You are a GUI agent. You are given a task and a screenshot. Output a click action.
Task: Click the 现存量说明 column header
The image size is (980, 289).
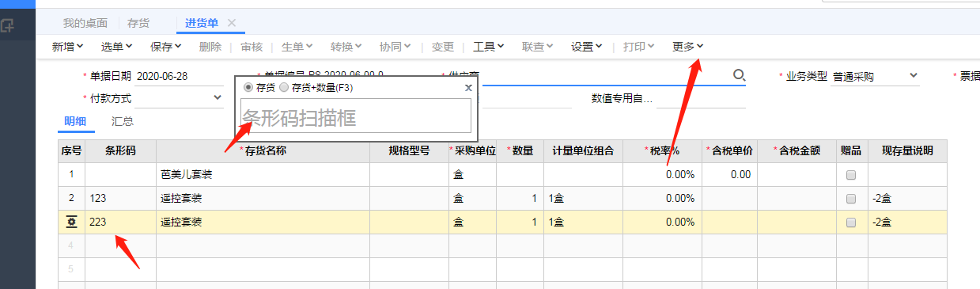[907, 150]
